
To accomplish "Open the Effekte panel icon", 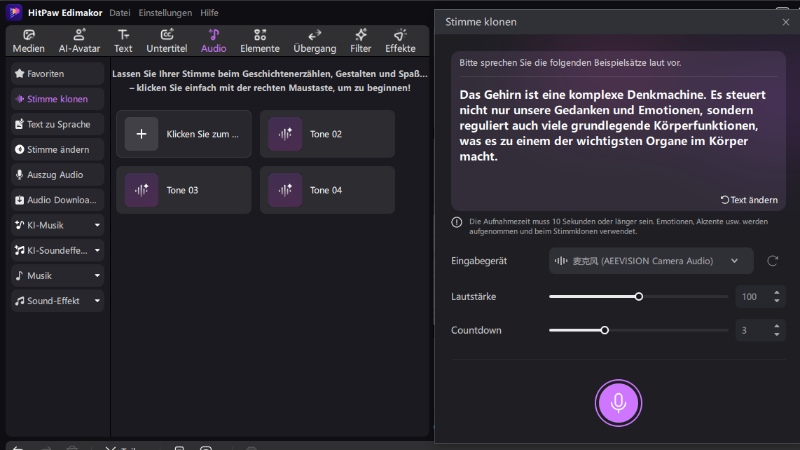I will click(x=400, y=40).
